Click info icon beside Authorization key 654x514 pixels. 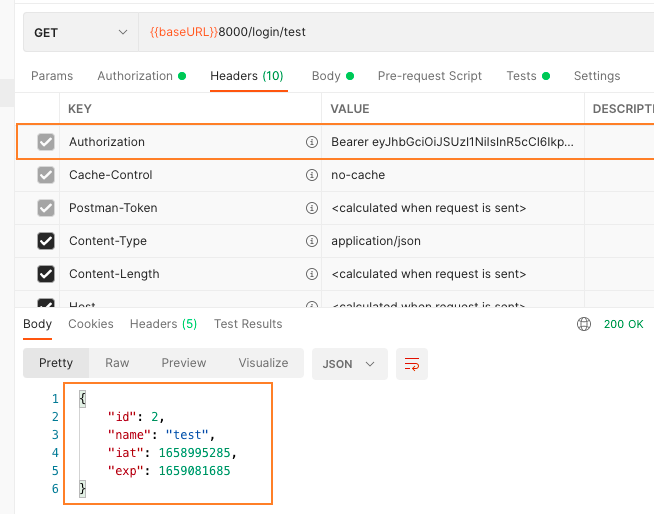311,142
